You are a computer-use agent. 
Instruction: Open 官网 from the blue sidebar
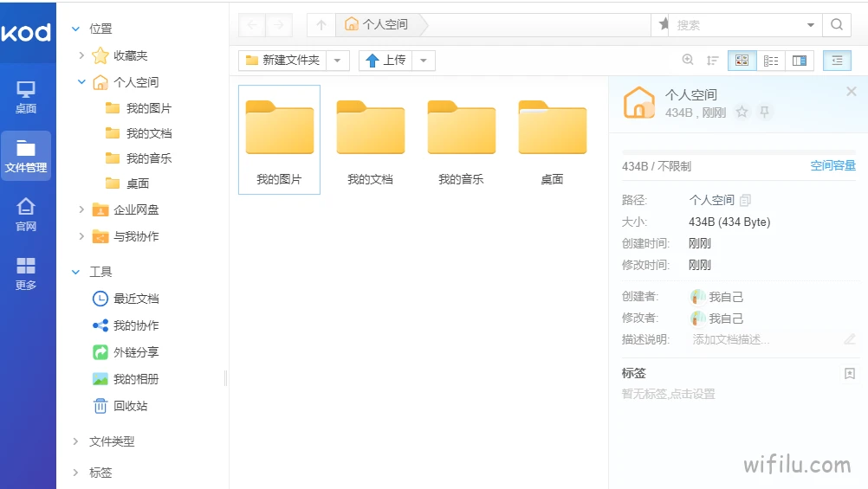point(26,215)
